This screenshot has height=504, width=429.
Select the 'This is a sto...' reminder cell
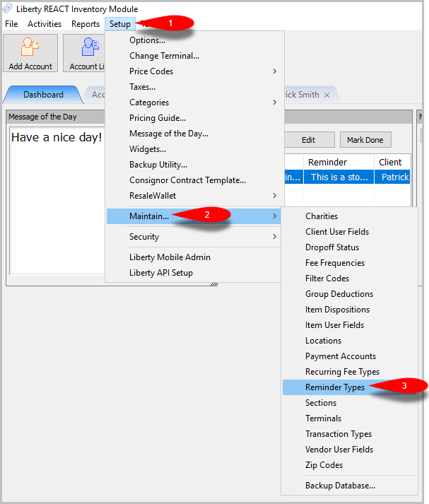[339, 177]
